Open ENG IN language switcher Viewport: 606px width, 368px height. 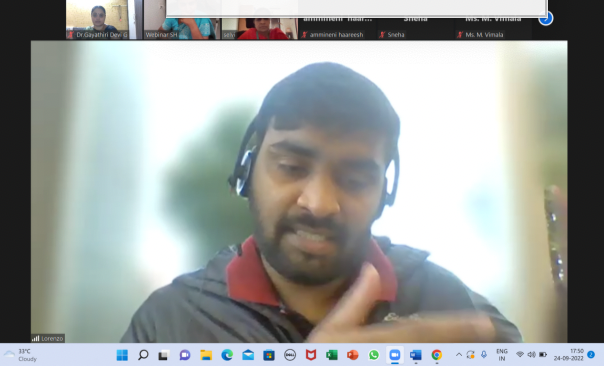point(502,355)
